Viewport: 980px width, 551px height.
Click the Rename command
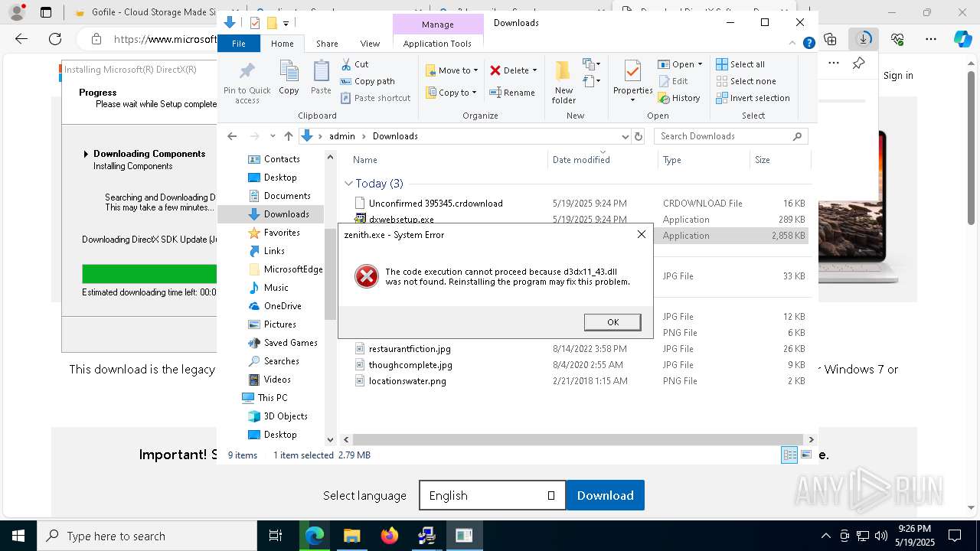point(512,93)
